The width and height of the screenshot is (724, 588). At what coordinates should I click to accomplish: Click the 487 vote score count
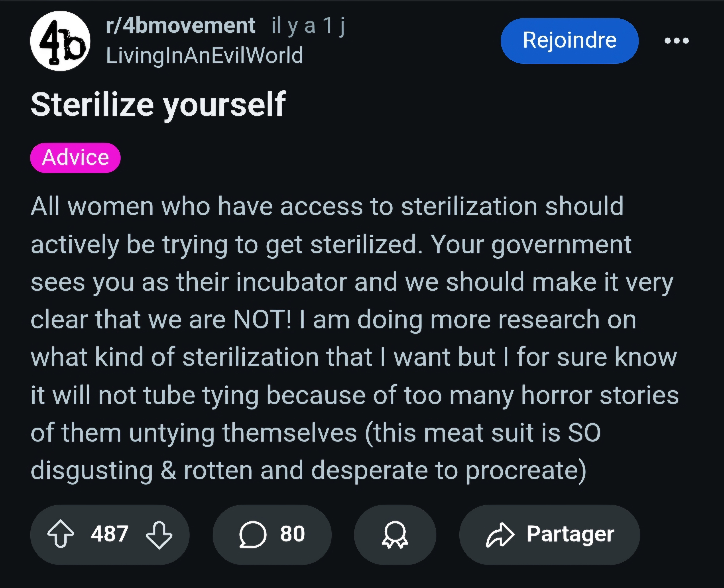coord(109,534)
